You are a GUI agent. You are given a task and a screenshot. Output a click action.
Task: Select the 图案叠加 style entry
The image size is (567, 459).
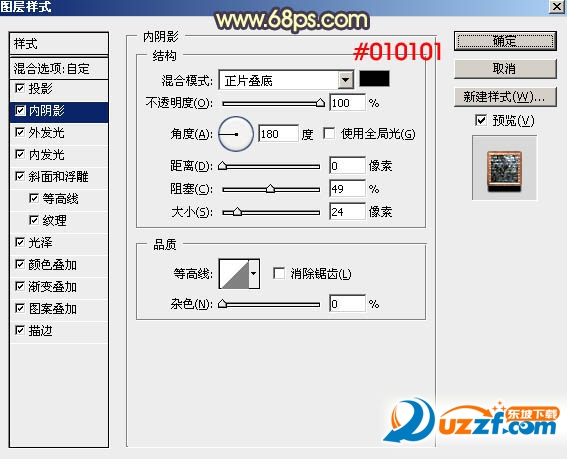tap(52, 309)
